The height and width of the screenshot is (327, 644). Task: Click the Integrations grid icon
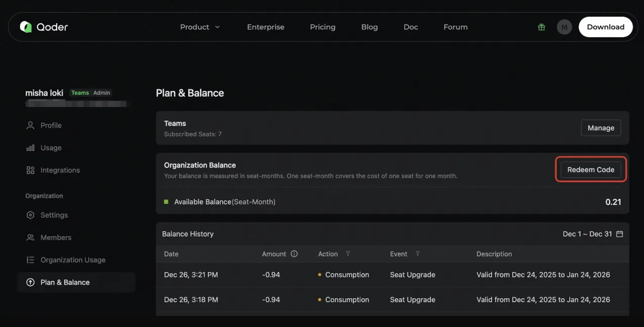pyautogui.click(x=30, y=170)
